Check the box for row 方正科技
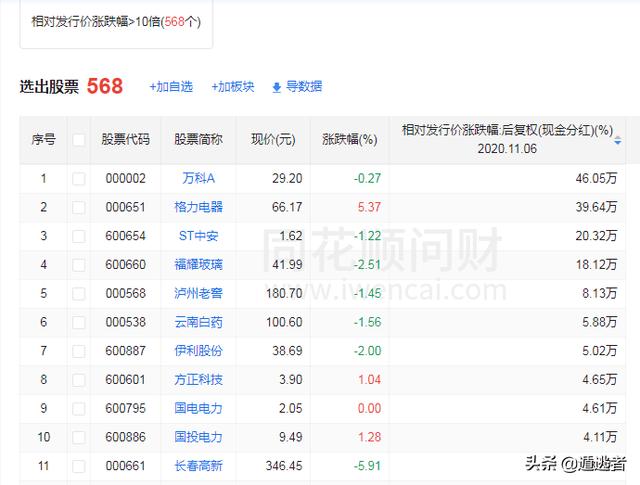Viewport: 640px width, 485px height. pos(78,380)
